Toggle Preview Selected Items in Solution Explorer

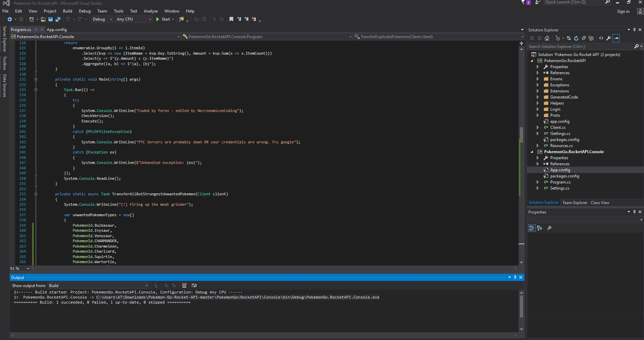coord(616,38)
